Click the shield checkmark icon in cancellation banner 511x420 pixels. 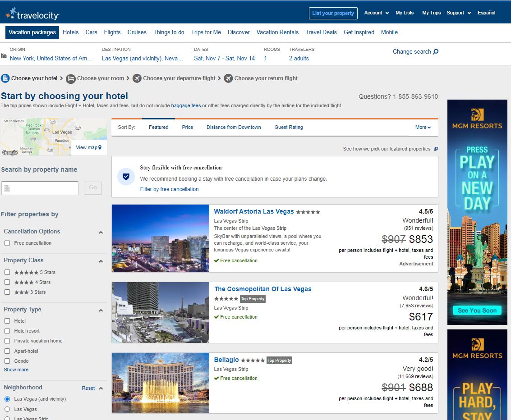click(126, 177)
